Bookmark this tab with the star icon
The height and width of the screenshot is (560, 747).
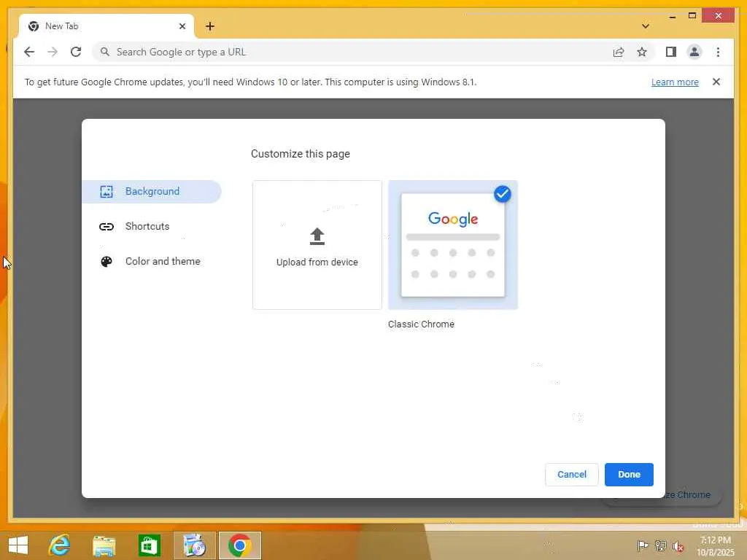[x=642, y=52]
